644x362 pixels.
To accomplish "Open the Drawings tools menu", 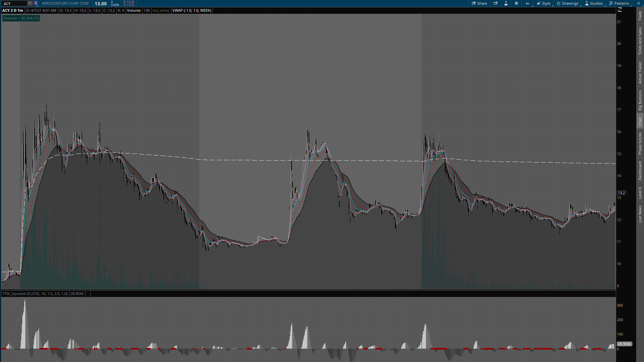I will click(568, 3).
